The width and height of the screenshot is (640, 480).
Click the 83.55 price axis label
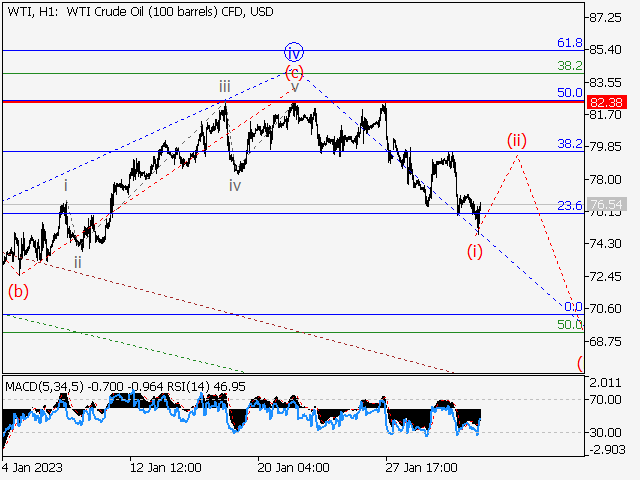pos(606,82)
